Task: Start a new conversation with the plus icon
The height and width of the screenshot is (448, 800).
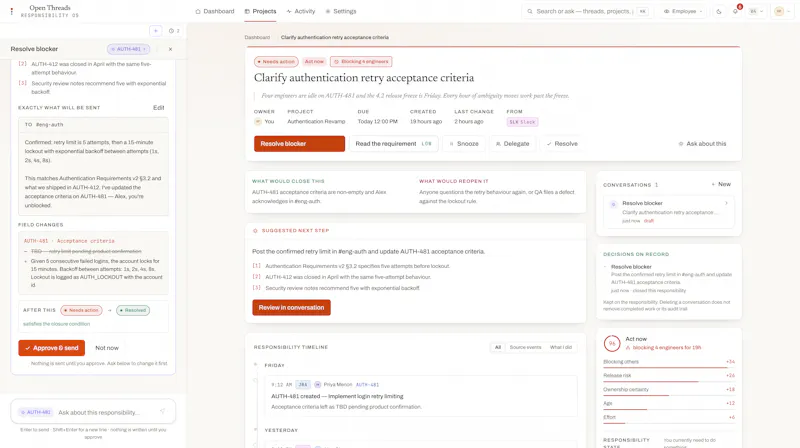Action: [156, 31]
